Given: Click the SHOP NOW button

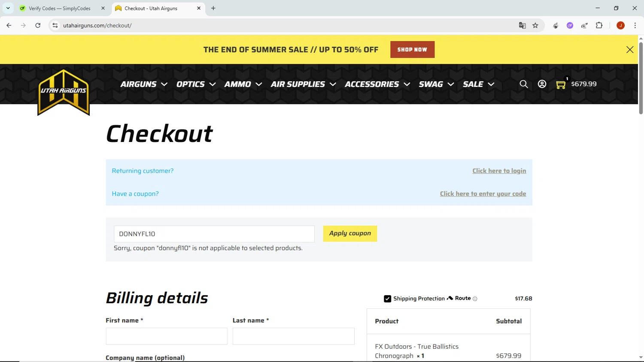Looking at the screenshot, I should click(412, 49).
